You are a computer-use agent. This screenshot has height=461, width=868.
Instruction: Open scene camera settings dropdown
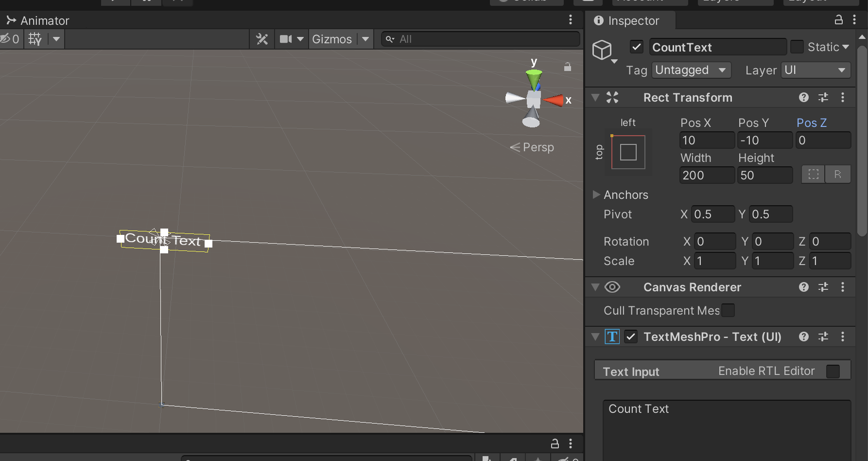pos(300,39)
